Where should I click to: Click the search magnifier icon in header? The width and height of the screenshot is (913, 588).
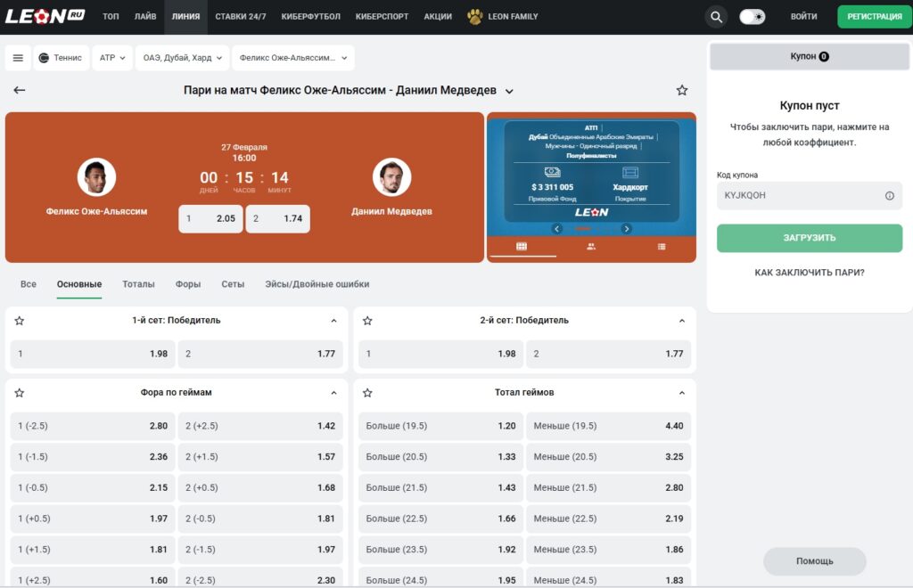[x=716, y=16]
